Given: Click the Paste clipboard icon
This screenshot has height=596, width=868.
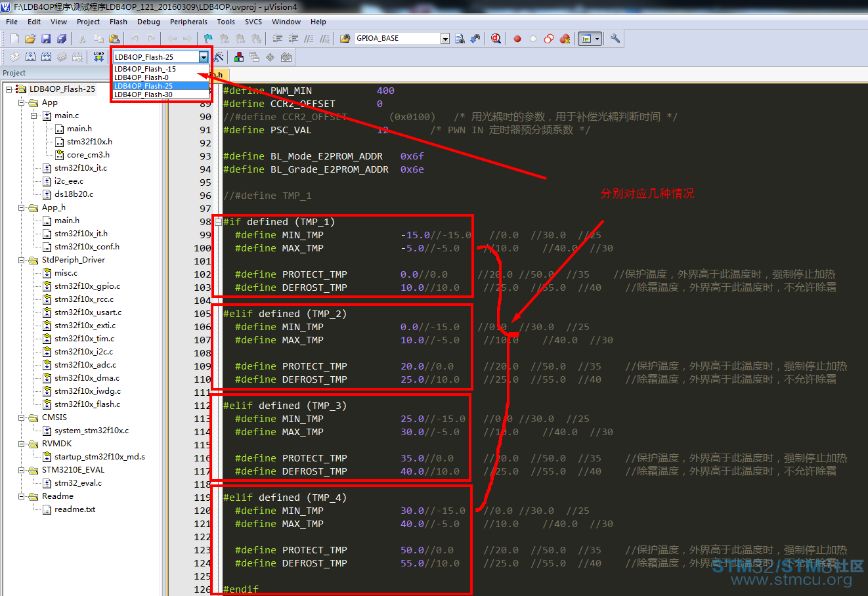Looking at the screenshot, I should [x=114, y=39].
